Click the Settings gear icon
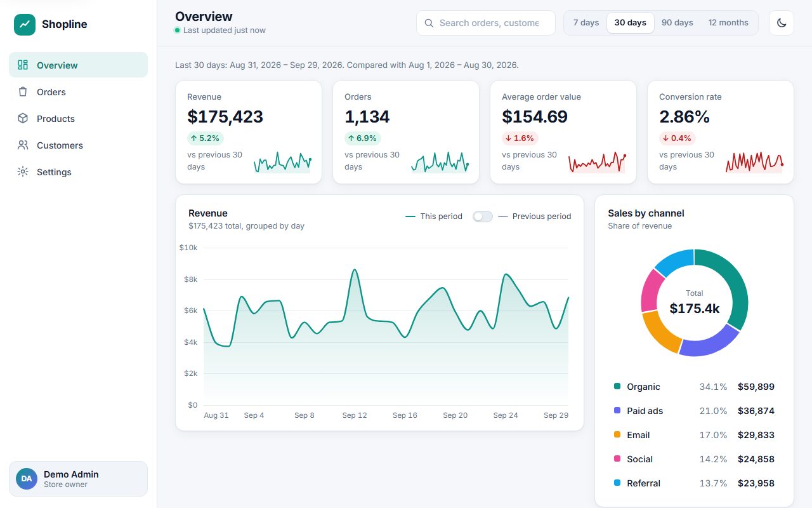The image size is (812, 508). [x=23, y=171]
